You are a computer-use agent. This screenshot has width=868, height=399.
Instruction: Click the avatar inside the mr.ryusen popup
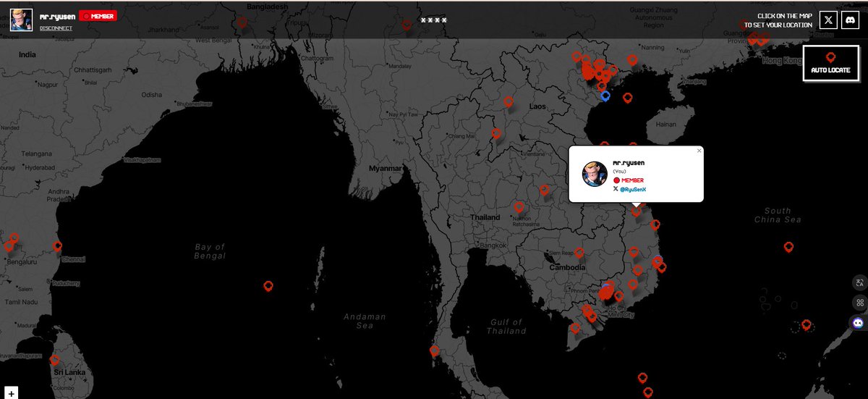coord(595,174)
